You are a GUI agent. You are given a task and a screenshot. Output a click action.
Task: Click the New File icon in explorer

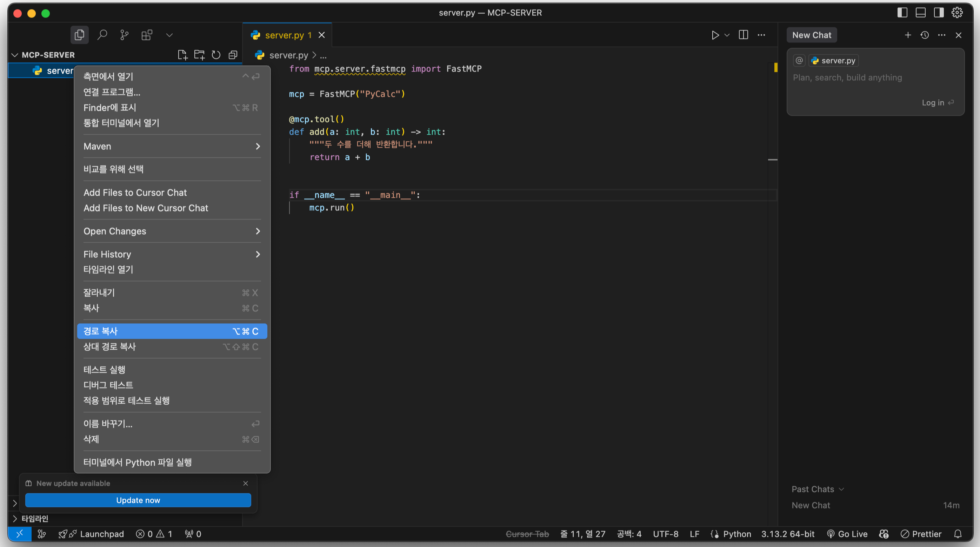(x=182, y=55)
